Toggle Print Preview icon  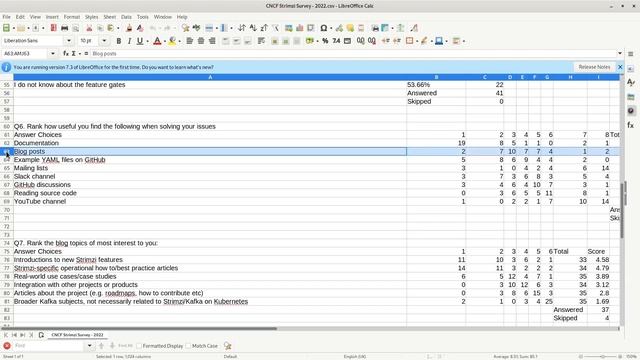[76, 28]
